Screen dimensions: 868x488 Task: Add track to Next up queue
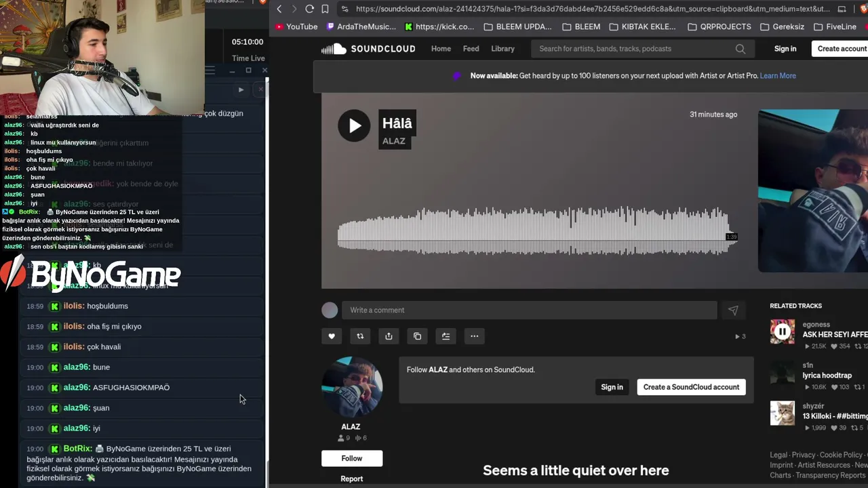446,336
